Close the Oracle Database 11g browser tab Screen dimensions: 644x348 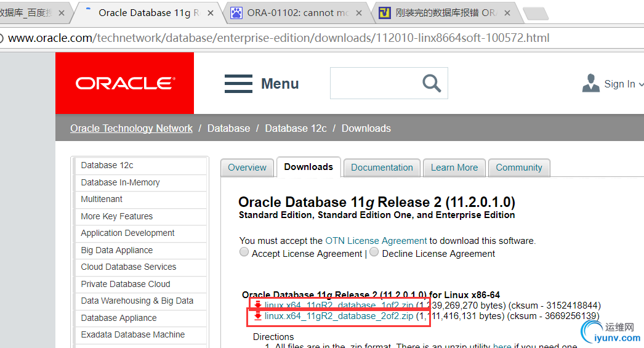(211, 13)
